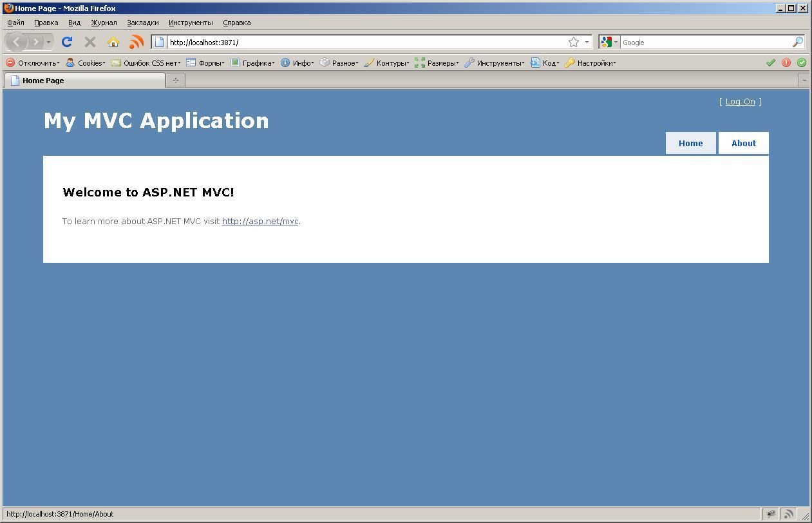Open the Закладки menu
812x523 pixels.
tap(143, 23)
